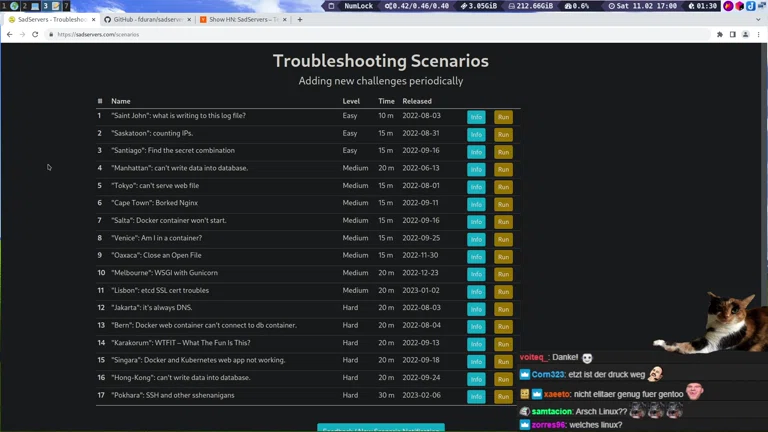Image resolution: width=768 pixels, height=432 pixels.
Task: Open Info for "Melbourne" WSGI with Gunicorn
Action: click(476, 274)
